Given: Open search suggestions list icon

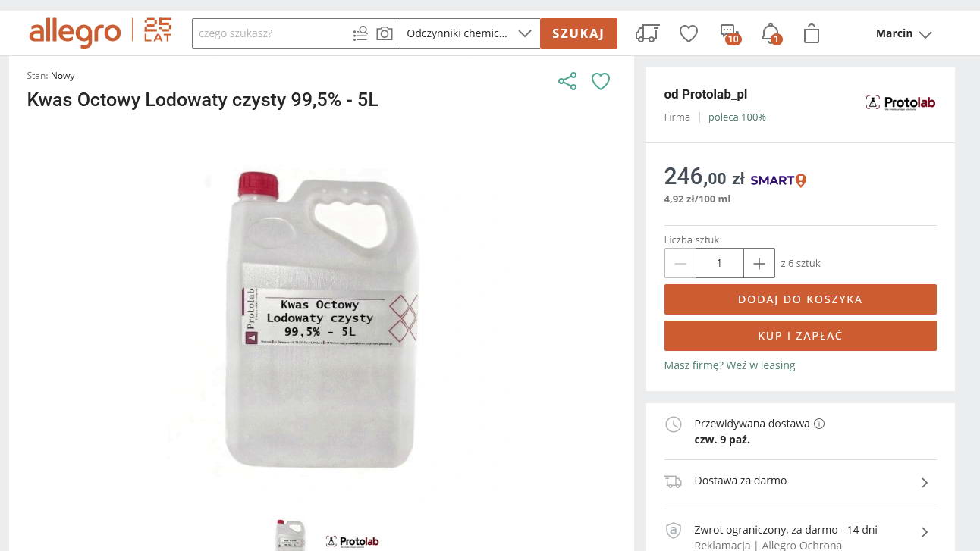Looking at the screenshot, I should click(x=360, y=33).
